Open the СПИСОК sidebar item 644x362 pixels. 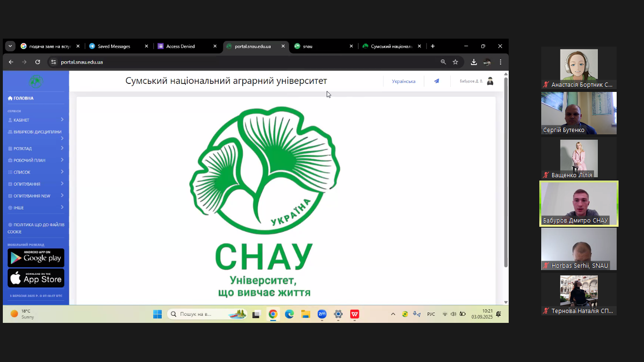point(19,173)
